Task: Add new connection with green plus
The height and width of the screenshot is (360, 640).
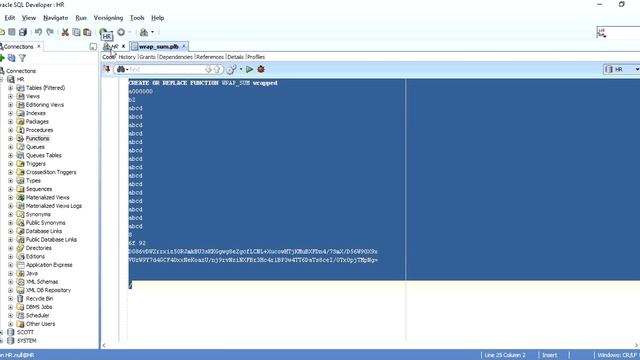Action: (x=2, y=58)
